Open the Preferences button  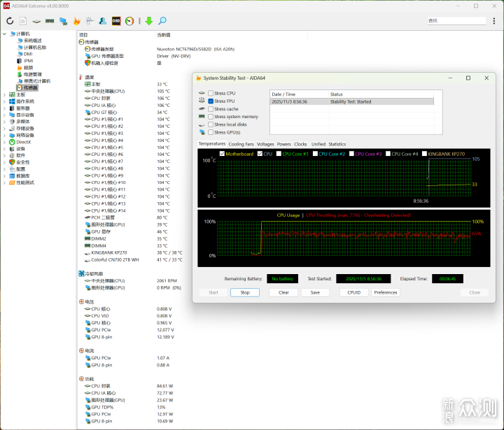click(x=386, y=292)
